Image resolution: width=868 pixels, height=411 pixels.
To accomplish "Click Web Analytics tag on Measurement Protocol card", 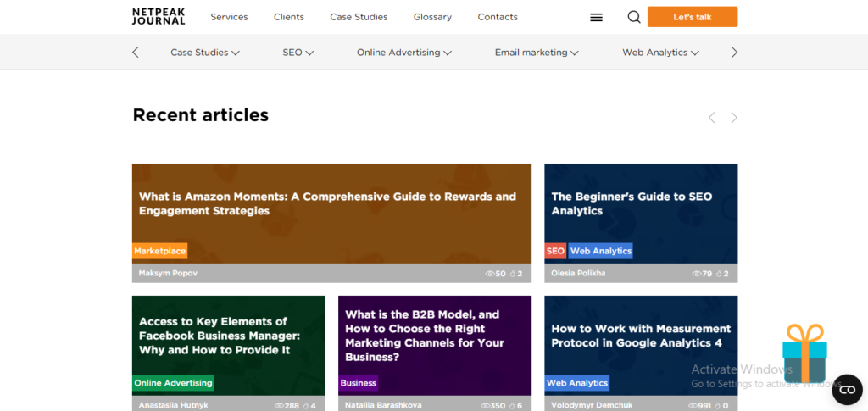I will point(576,383).
